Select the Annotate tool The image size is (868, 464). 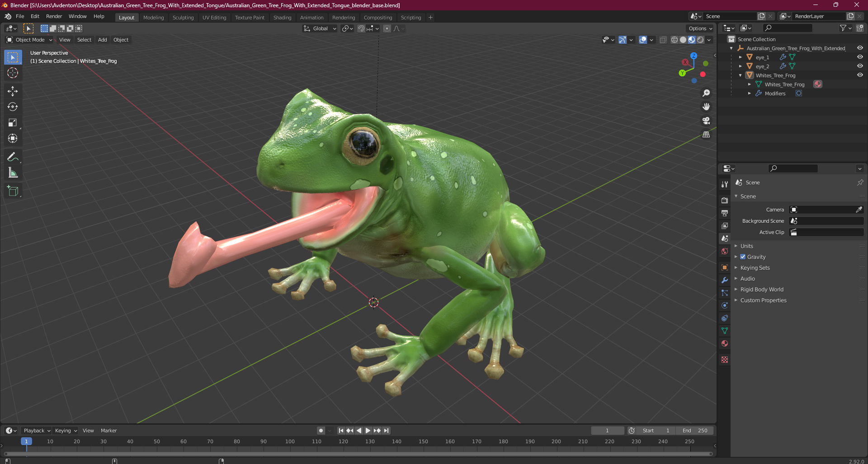(x=13, y=157)
